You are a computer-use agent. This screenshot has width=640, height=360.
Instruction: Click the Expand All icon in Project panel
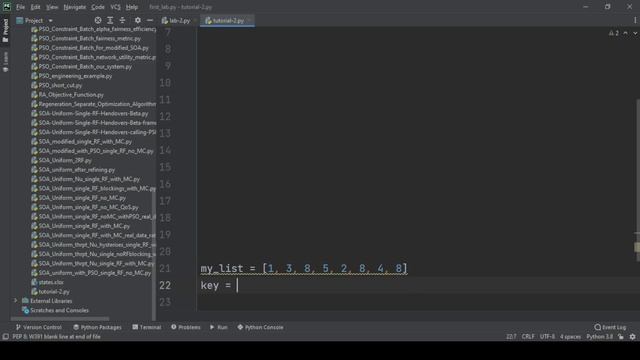pos(110,20)
